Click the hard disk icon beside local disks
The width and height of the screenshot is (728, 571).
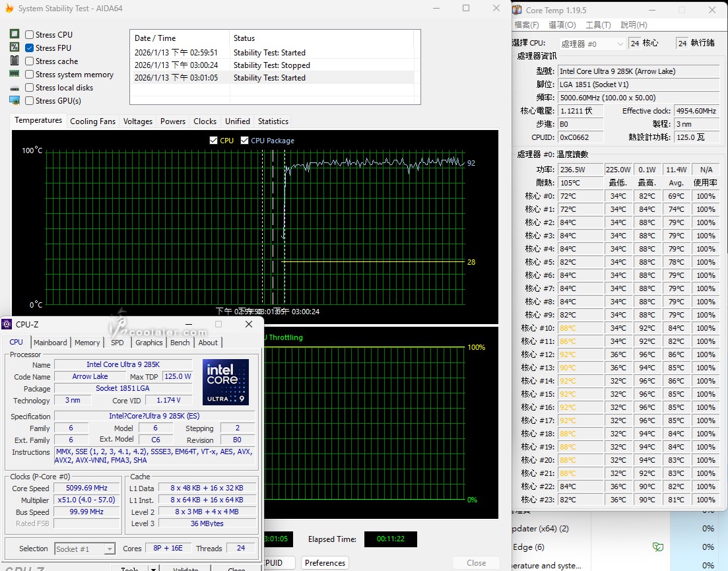(x=15, y=88)
